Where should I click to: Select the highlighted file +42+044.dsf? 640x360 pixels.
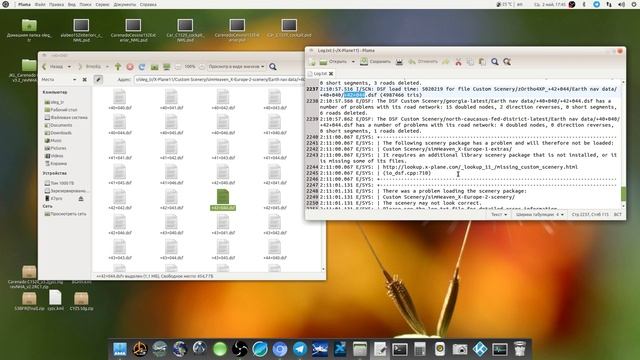223,200
